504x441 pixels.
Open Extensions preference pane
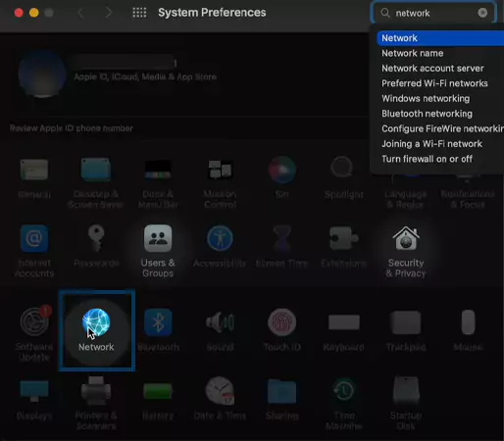344,238
